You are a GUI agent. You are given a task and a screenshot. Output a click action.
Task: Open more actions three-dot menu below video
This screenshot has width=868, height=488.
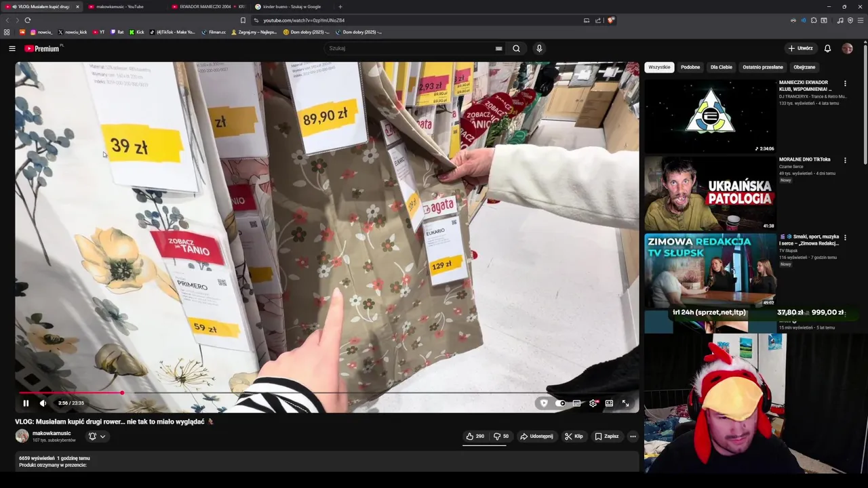tap(633, 436)
